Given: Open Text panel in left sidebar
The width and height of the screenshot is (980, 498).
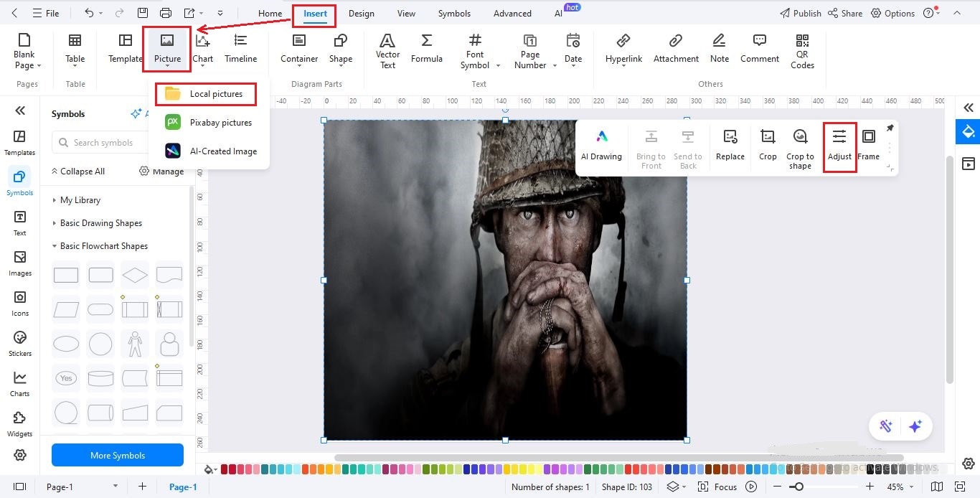Looking at the screenshot, I should (19, 223).
